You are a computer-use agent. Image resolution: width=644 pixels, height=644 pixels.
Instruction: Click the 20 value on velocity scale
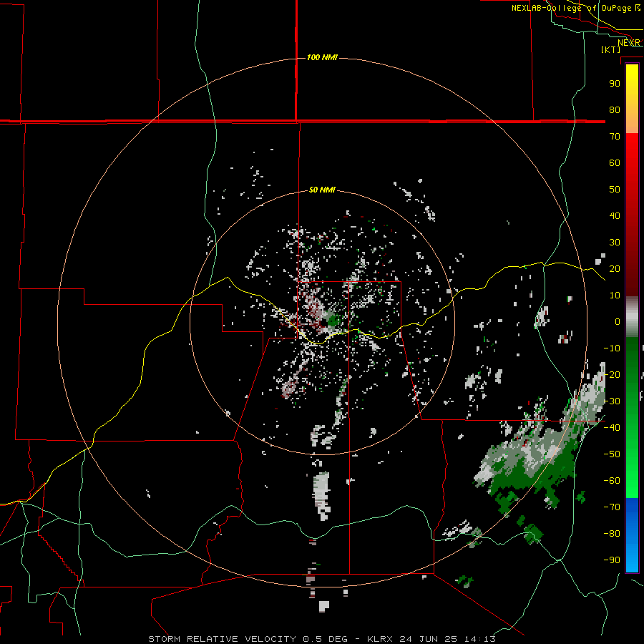(x=615, y=268)
